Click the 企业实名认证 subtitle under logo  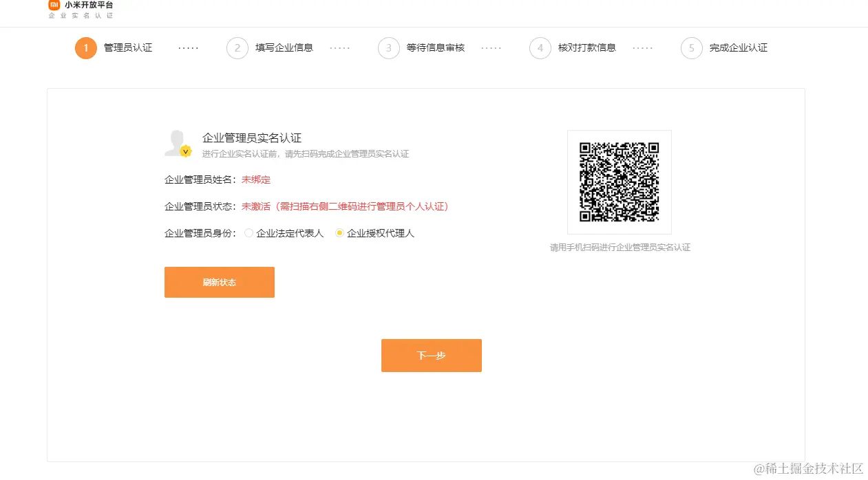click(x=81, y=15)
